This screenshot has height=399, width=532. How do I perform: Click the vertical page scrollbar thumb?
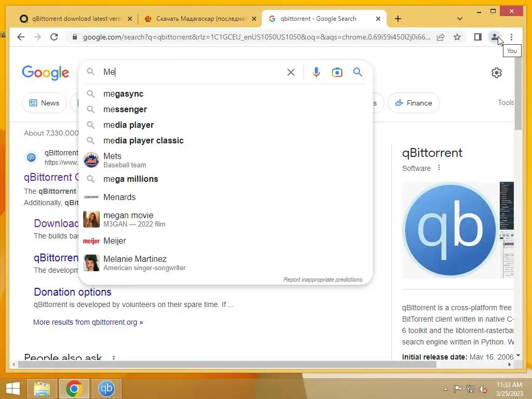point(518,94)
